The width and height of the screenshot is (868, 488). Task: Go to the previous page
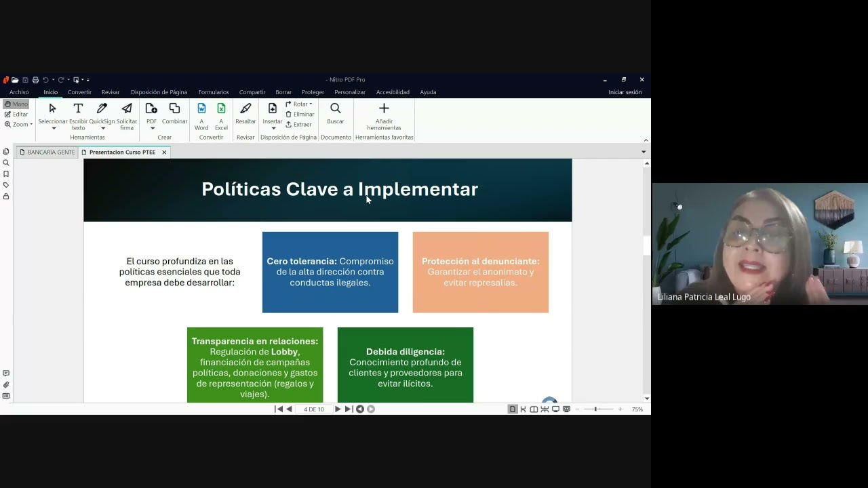point(289,409)
